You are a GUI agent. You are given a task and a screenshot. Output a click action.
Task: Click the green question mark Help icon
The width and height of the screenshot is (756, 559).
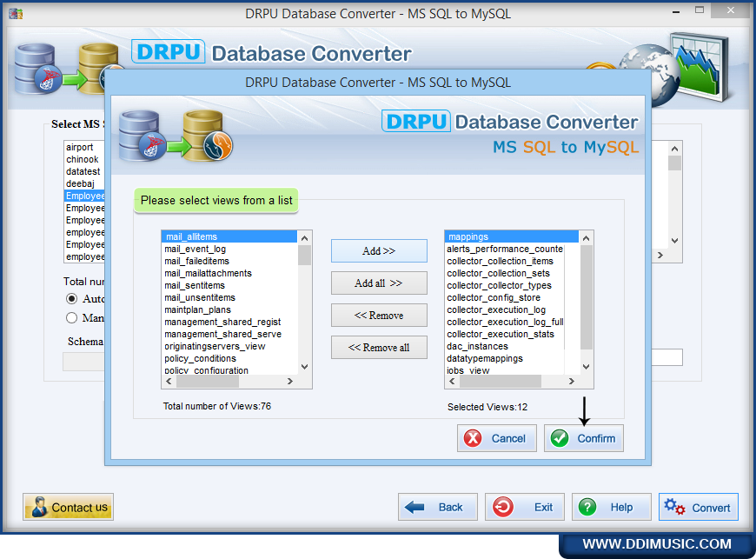tap(587, 507)
